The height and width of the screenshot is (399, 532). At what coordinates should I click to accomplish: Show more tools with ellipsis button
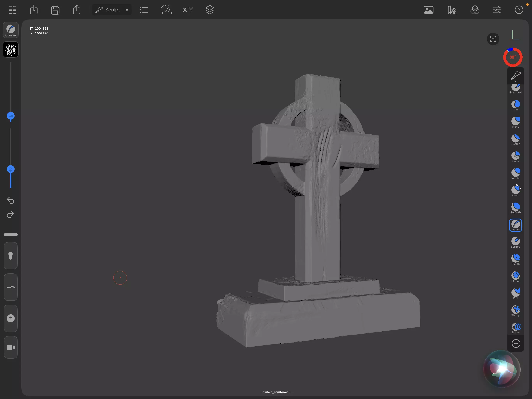pyautogui.click(x=516, y=344)
